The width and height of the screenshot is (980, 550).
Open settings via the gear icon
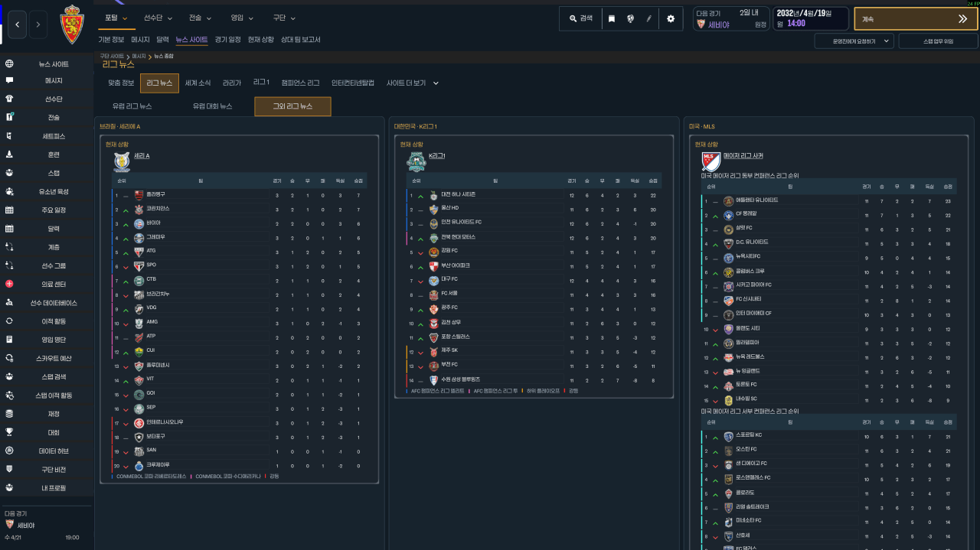pos(671,18)
